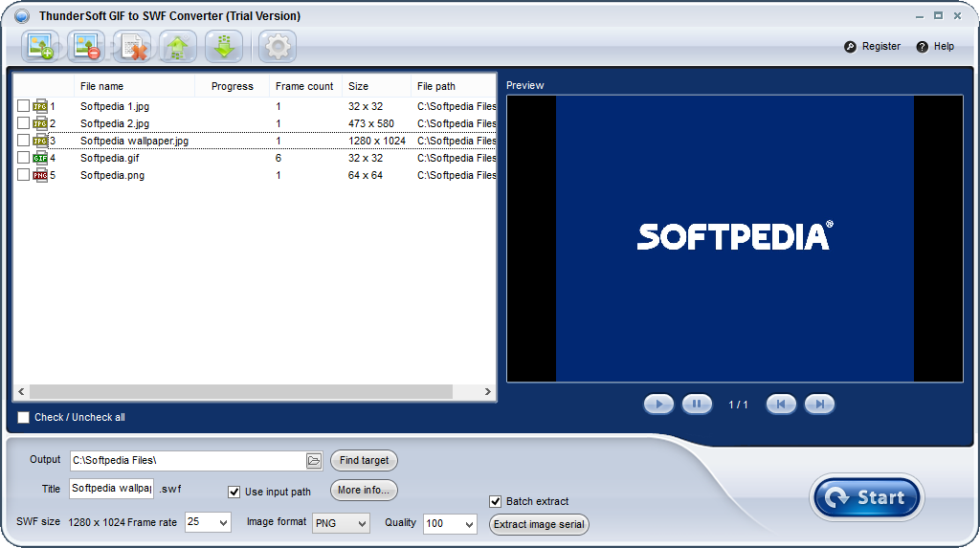Click the JPG icon of Softpedia 2.jpg
This screenshot has height=548, width=980.
40,123
